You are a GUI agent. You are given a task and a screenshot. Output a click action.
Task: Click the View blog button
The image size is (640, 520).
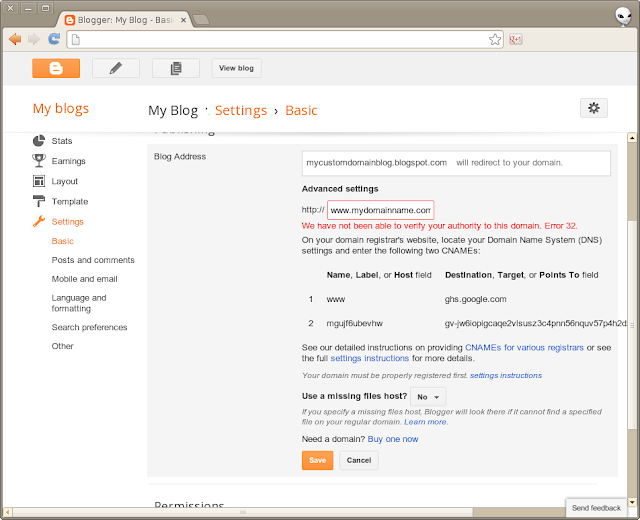coord(236,68)
